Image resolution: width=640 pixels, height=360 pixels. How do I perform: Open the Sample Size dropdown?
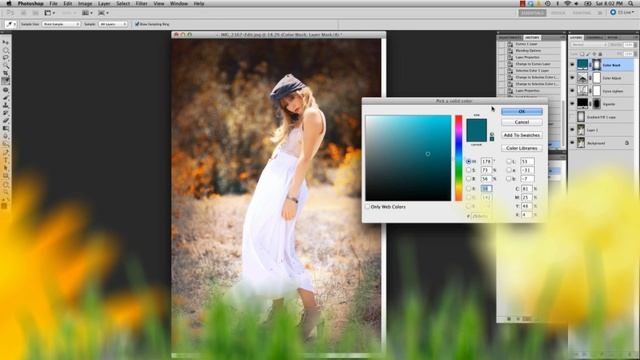[61, 24]
